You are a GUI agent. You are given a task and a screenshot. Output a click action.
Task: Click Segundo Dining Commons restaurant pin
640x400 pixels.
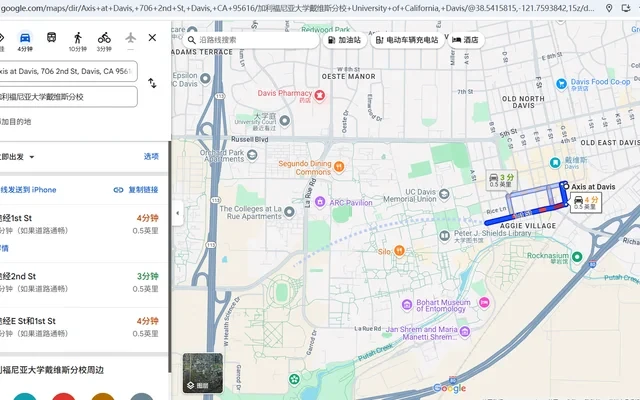point(339,167)
